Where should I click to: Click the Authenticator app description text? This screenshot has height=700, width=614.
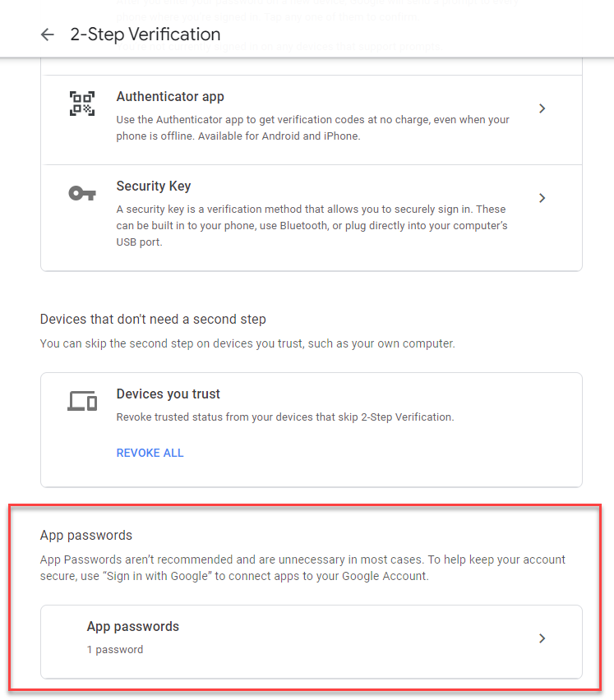pyautogui.click(x=312, y=127)
